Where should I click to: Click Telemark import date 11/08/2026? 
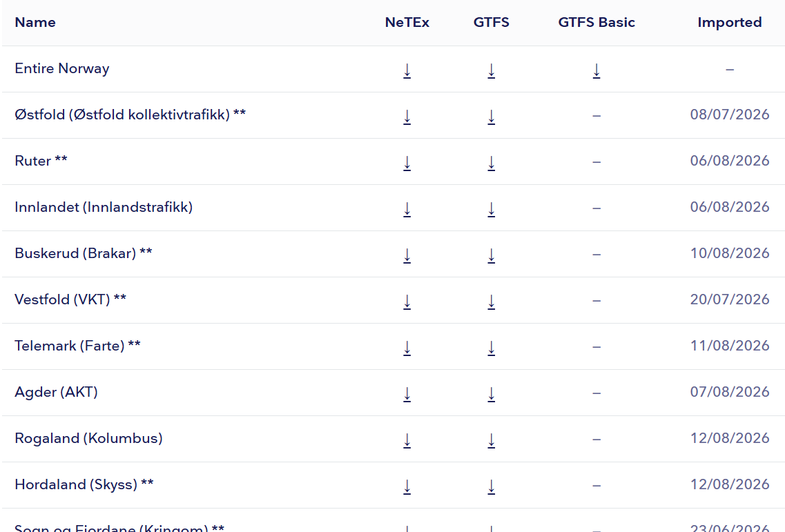coord(730,346)
